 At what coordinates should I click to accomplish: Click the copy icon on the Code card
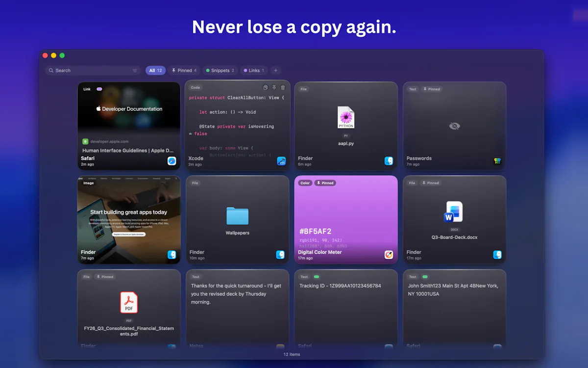pos(265,88)
